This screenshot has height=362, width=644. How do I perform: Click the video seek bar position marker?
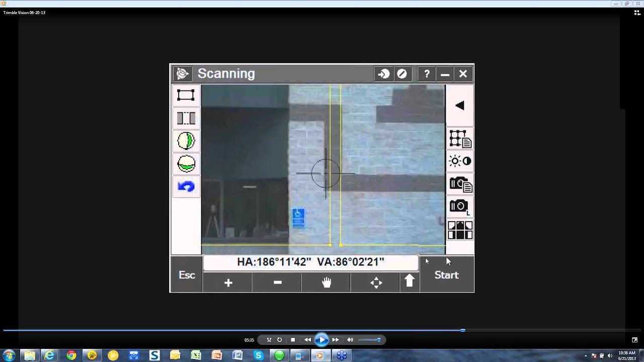point(462,330)
